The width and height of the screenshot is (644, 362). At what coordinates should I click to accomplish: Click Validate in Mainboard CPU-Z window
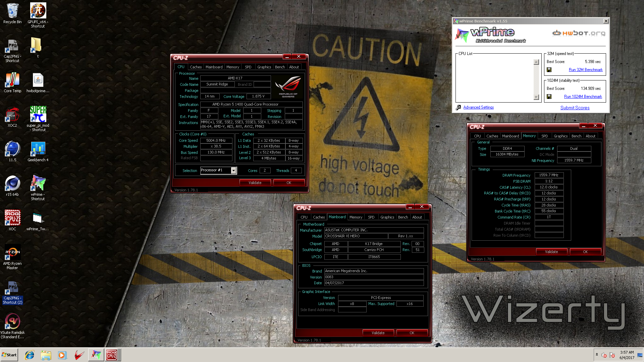pyautogui.click(x=378, y=333)
